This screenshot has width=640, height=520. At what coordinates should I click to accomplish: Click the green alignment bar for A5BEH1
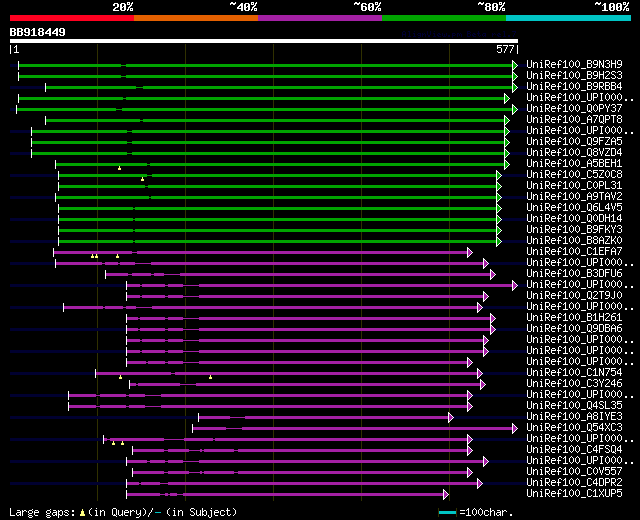(280, 164)
